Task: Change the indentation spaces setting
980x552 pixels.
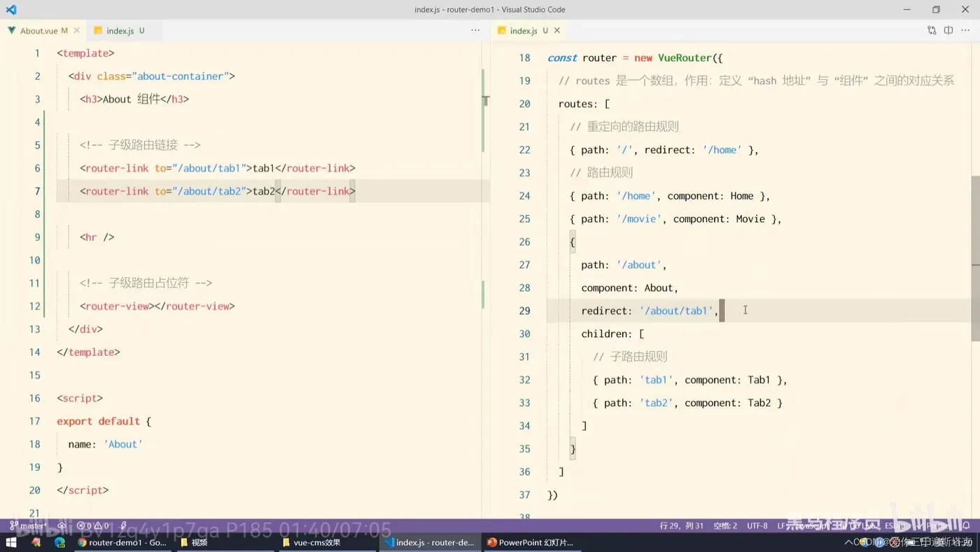Action: tap(724, 525)
